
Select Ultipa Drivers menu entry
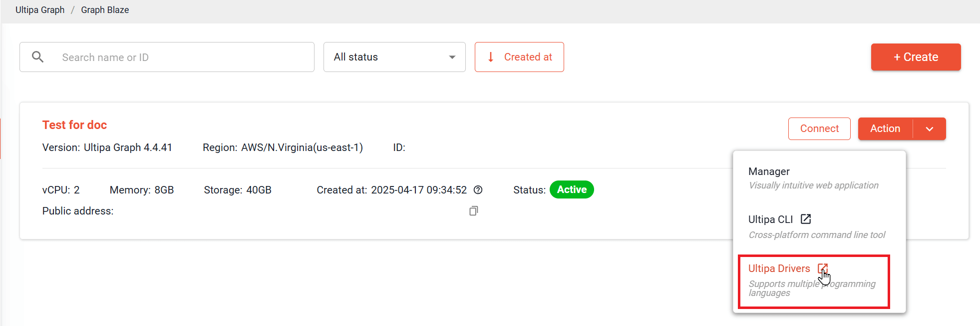[x=814, y=281]
